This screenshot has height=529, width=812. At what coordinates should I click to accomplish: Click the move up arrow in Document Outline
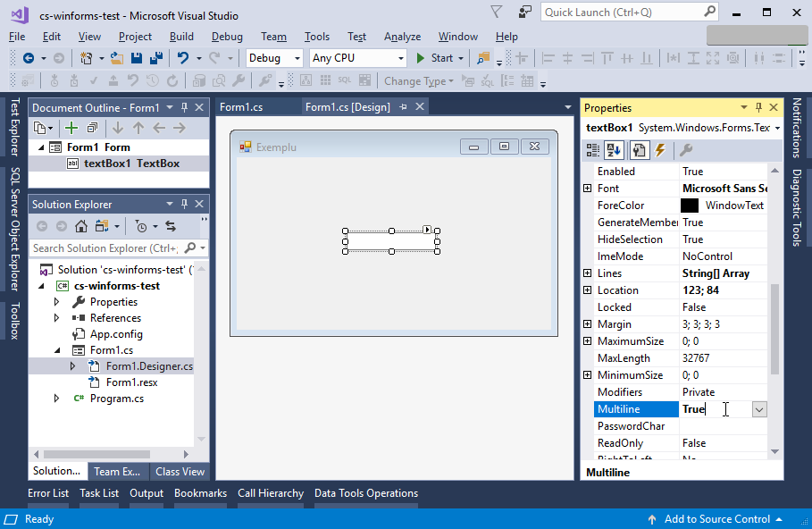click(x=138, y=128)
